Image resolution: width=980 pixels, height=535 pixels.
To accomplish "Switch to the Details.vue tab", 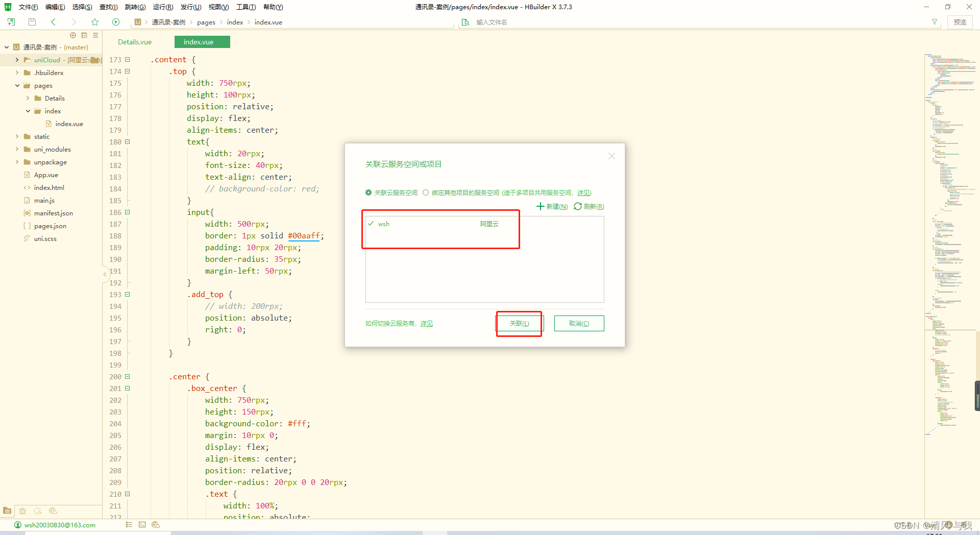I will click(x=135, y=42).
